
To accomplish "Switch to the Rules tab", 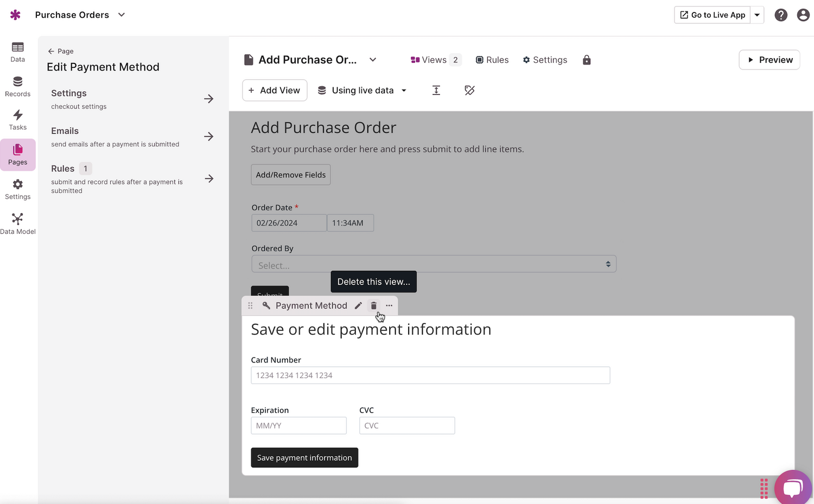I will pyautogui.click(x=492, y=60).
